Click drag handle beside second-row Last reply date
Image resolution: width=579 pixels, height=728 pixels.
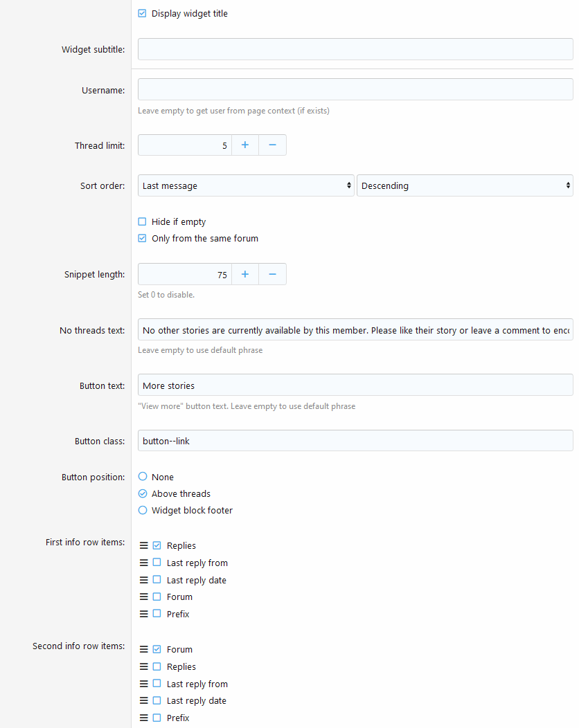(x=144, y=701)
